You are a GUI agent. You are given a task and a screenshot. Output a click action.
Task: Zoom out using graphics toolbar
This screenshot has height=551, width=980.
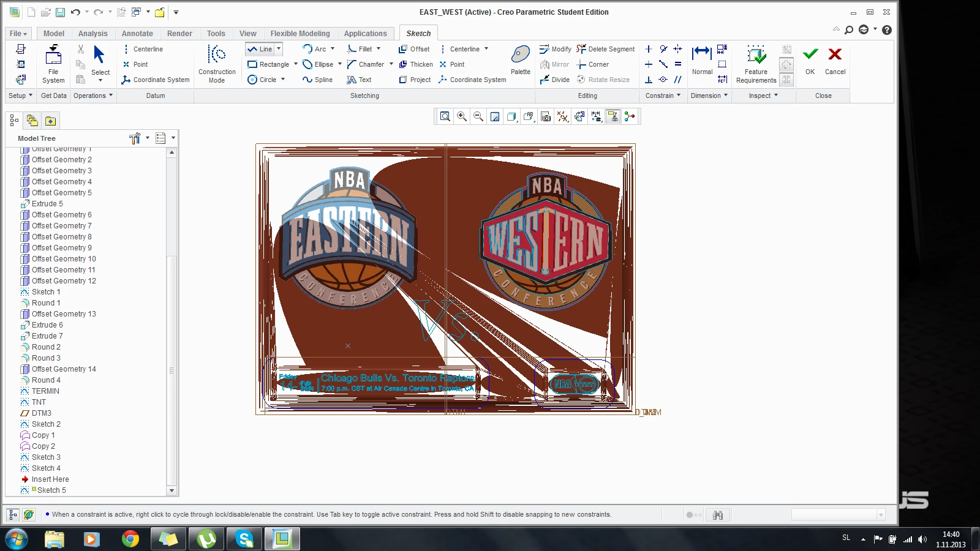pos(478,116)
